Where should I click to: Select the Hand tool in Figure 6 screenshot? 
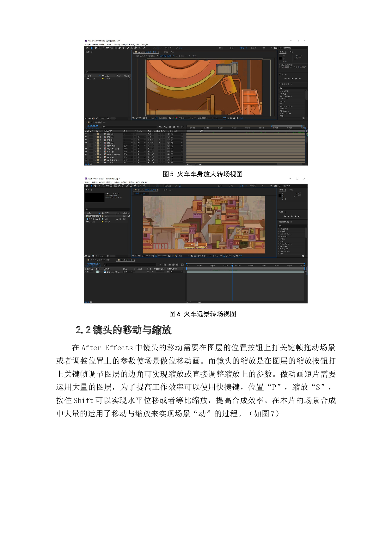(x=95, y=186)
